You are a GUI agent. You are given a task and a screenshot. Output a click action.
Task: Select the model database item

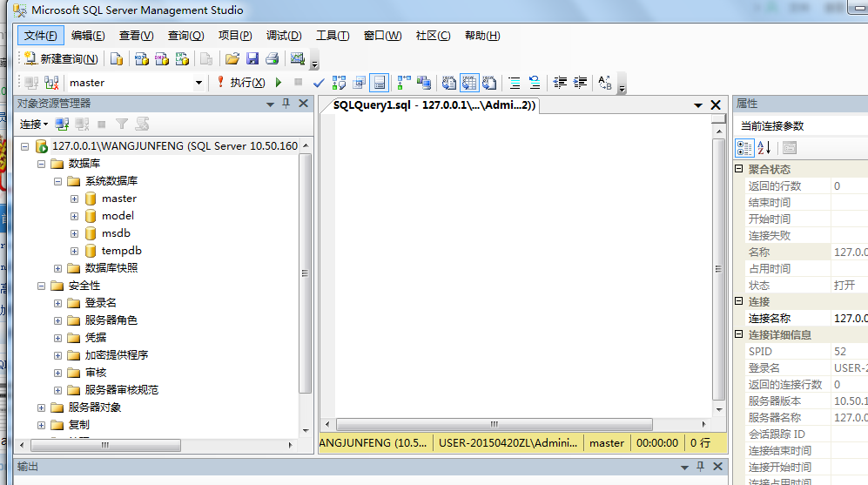pyautogui.click(x=118, y=216)
